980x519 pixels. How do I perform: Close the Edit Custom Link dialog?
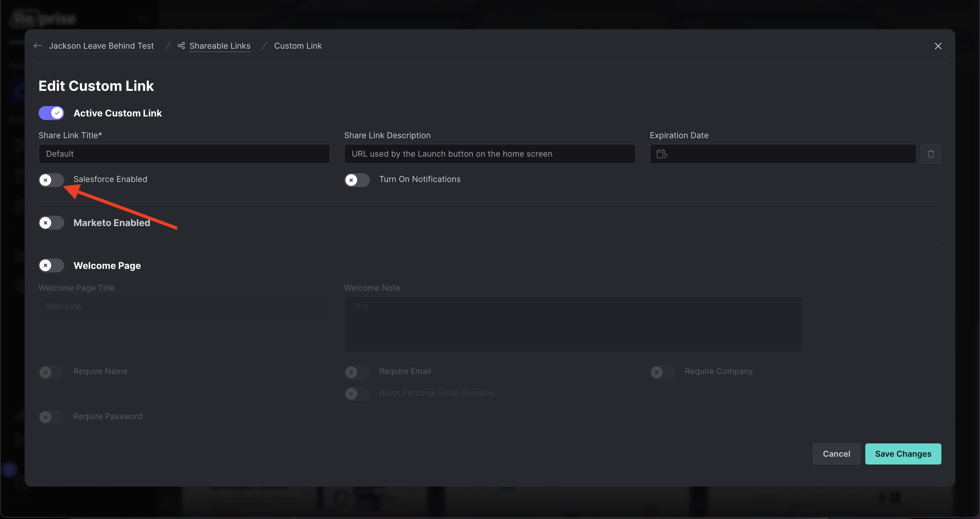coord(938,46)
